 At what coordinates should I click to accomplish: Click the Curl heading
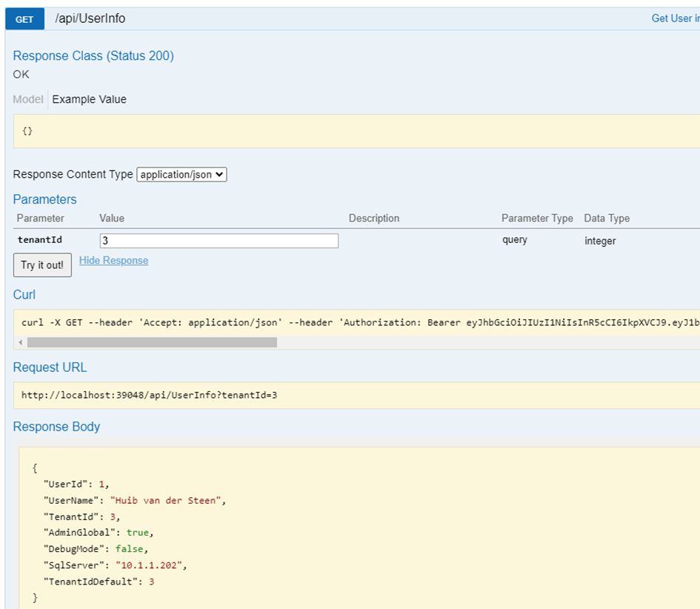click(x=24, y=295)
